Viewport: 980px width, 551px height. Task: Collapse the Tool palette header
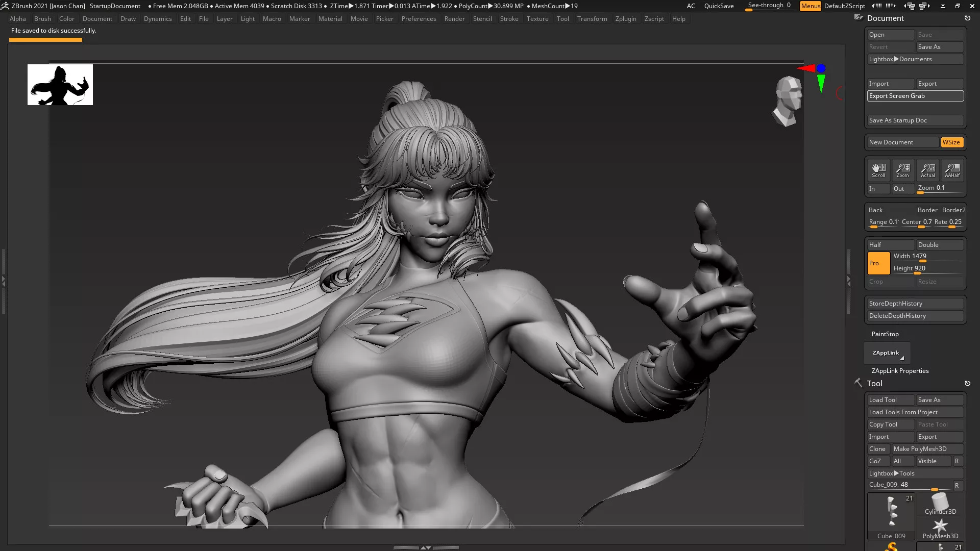[874, 384]
